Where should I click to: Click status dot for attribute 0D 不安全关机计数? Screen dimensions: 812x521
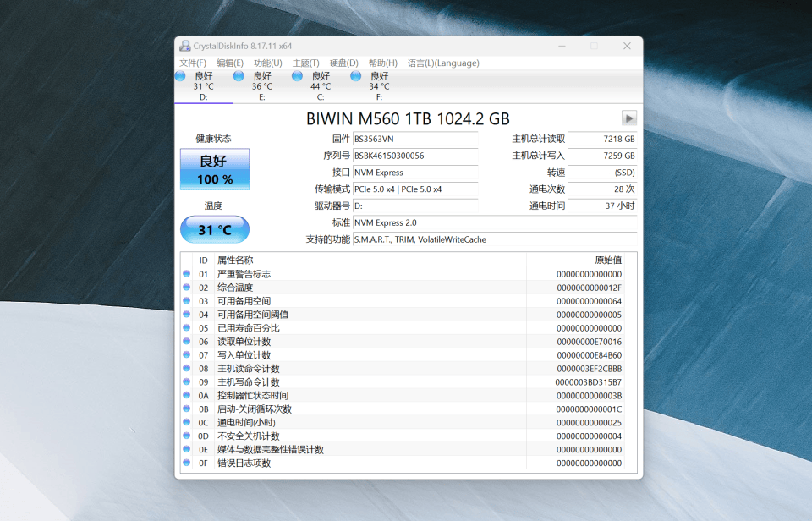click(x=186, y=435)
